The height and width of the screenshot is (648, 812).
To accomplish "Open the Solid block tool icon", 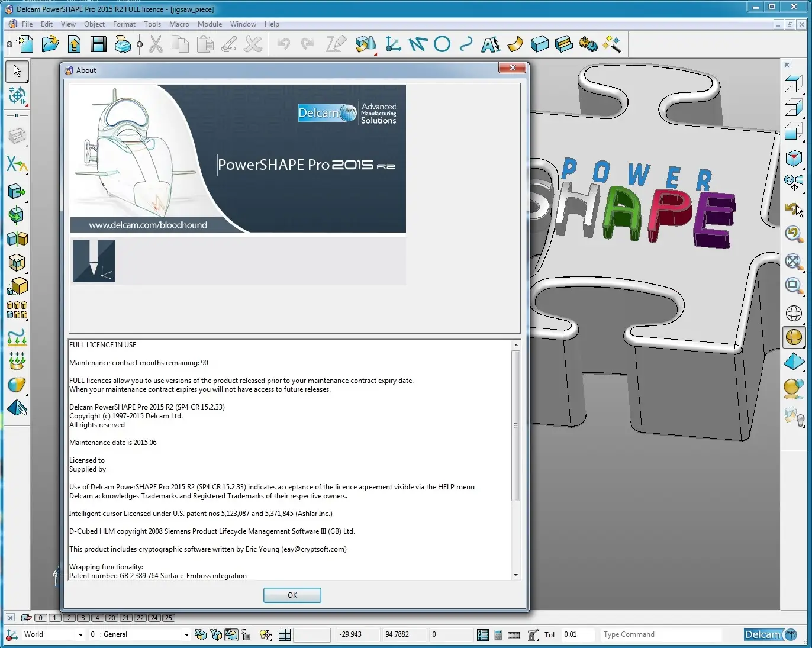I will tap(540, 44).
